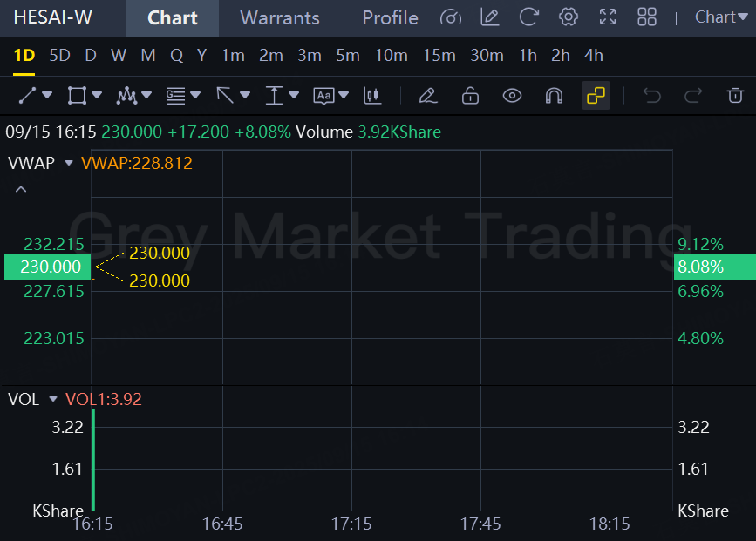Select the 30m interval
The height and width of the screenshot is (541, 756).
pos(487,56)
